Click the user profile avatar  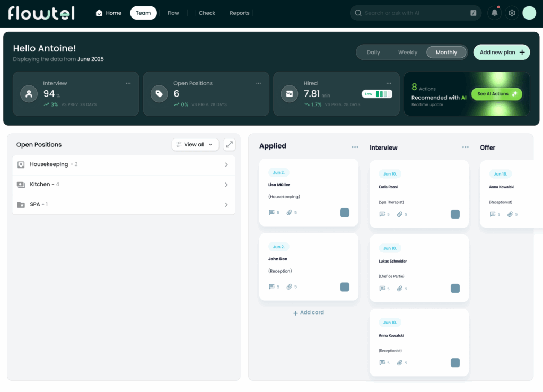point(529,13)
